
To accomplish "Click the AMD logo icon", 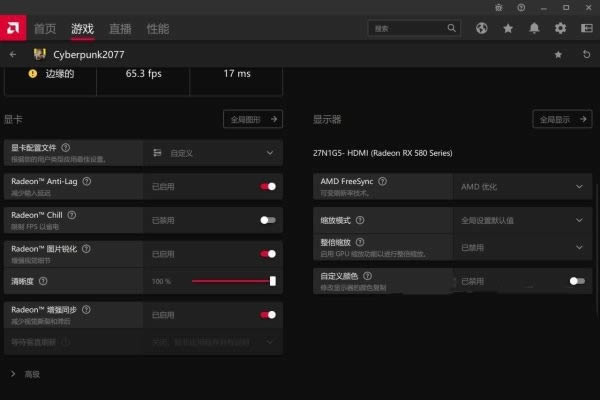I will pos(13,28).
